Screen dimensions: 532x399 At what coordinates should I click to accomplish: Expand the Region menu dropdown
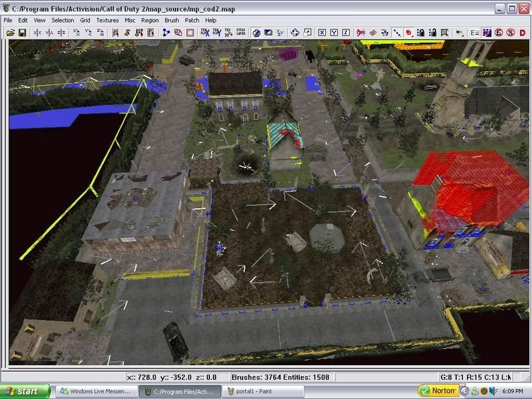pyautogui.click(x=150, y=21)
